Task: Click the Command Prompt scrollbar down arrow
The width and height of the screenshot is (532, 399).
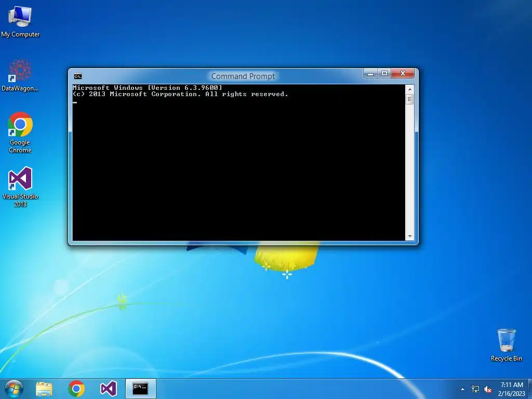Action: coord(410,236)
